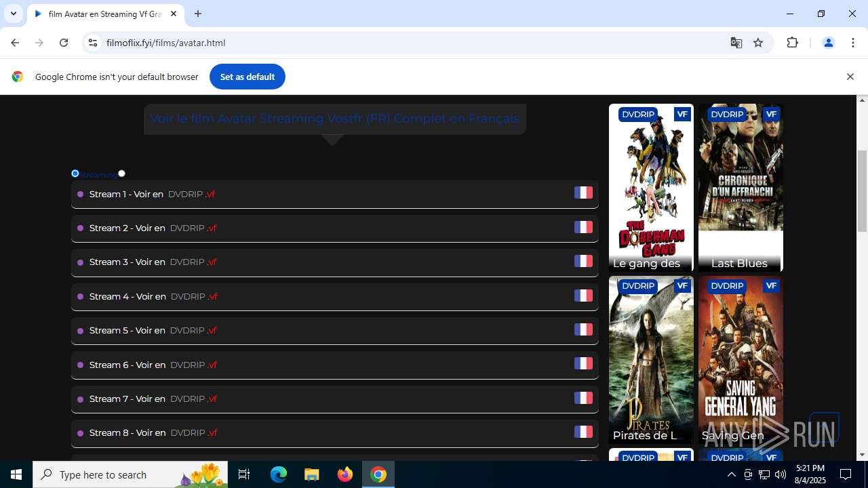The image size is (868, 488).
Task: Open the Windows Start menu
Action: coord(16,474)
